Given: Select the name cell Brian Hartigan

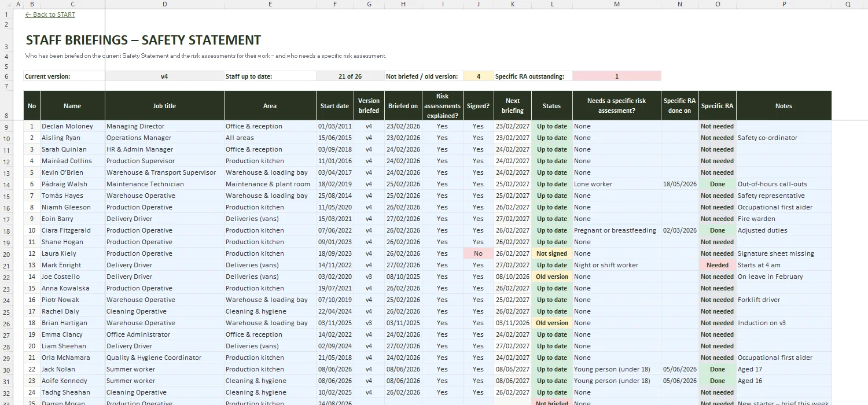Looking at the screenshot, I should [72, 323].
